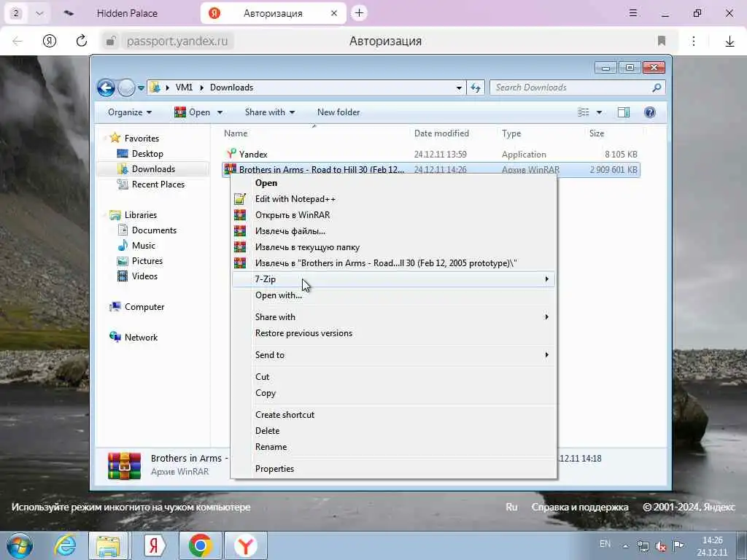Choose Cut in the context menu
Image resolution: width=747 pixels, height=560 pixels.
[x=393, y=377]
